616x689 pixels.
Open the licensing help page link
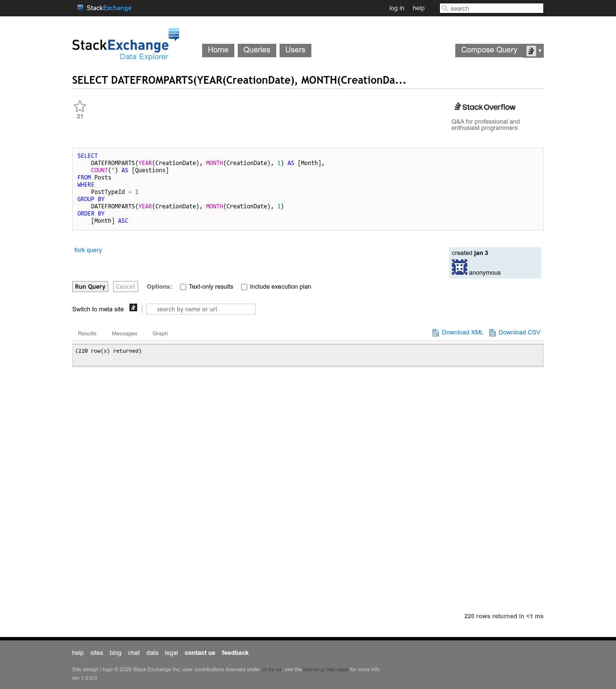(326, 669)
